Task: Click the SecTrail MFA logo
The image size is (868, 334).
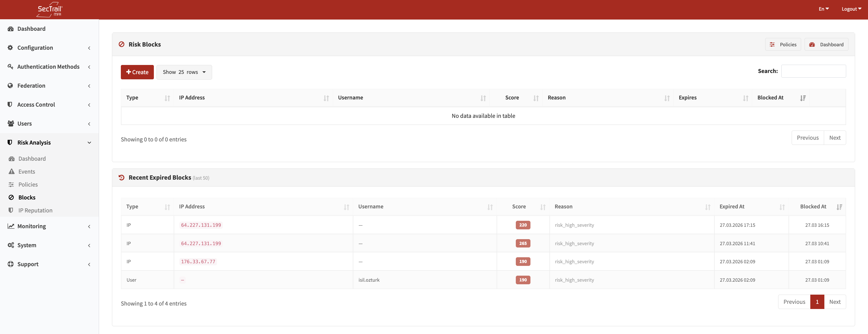Action: (49, 9)
